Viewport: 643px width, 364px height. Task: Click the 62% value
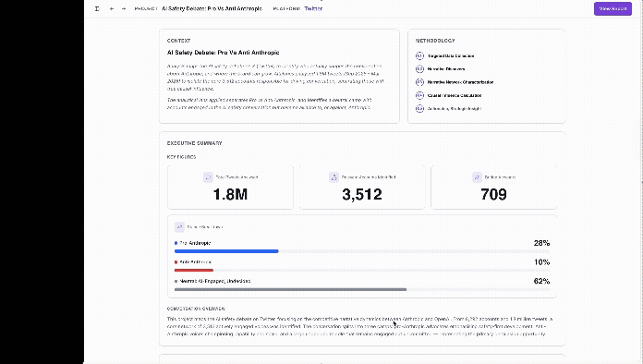tap(541, 281)
